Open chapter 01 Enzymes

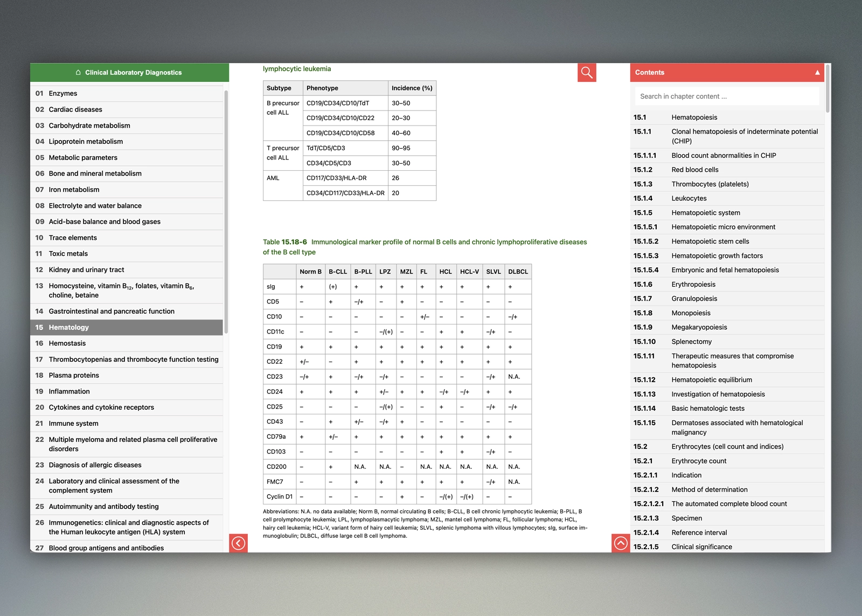pos(63,94)
